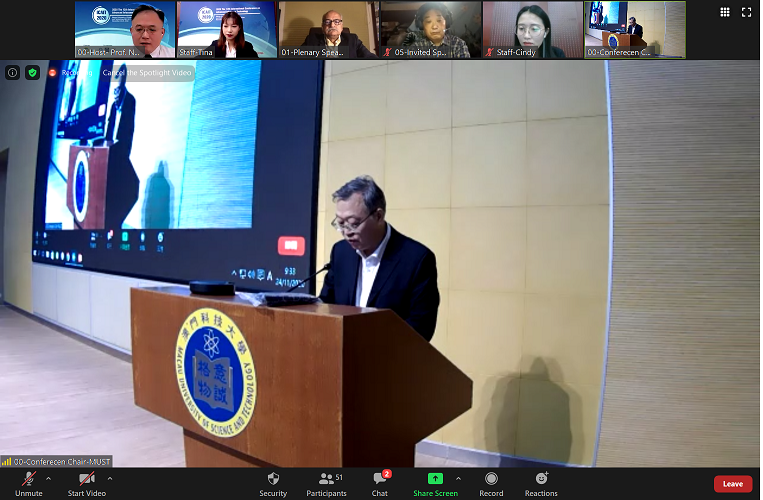This screenshot has width=763, height=500.
Task: Open audio options arrow next to Unmute
Action: 49,479
